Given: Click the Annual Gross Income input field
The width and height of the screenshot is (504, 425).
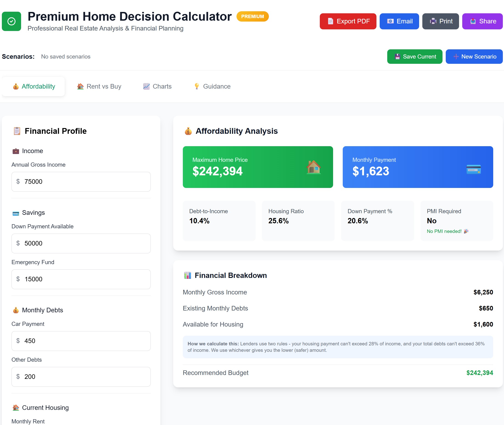Looking at the screenshot, I should coord(81,182).
